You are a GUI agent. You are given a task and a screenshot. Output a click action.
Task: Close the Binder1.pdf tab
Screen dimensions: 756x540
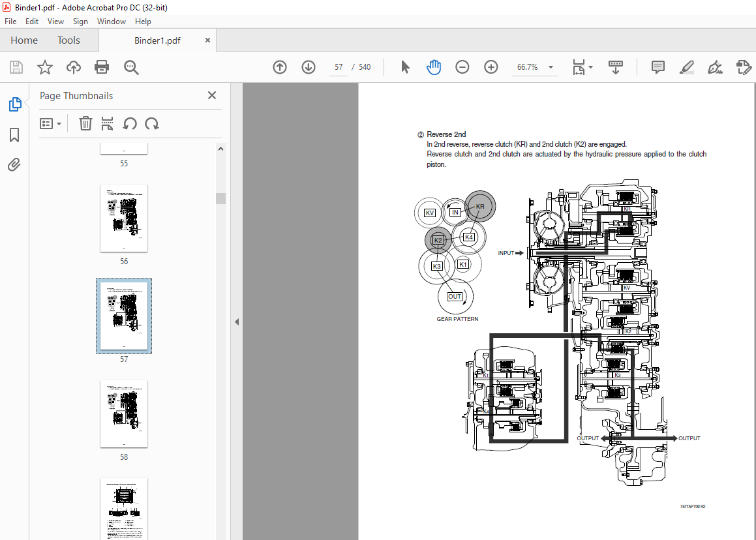208,40
